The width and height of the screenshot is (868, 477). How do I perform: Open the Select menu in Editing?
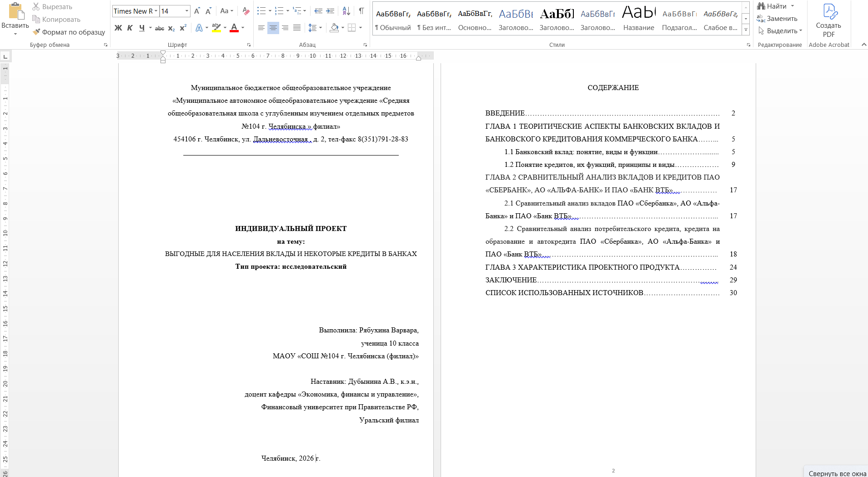780,31
